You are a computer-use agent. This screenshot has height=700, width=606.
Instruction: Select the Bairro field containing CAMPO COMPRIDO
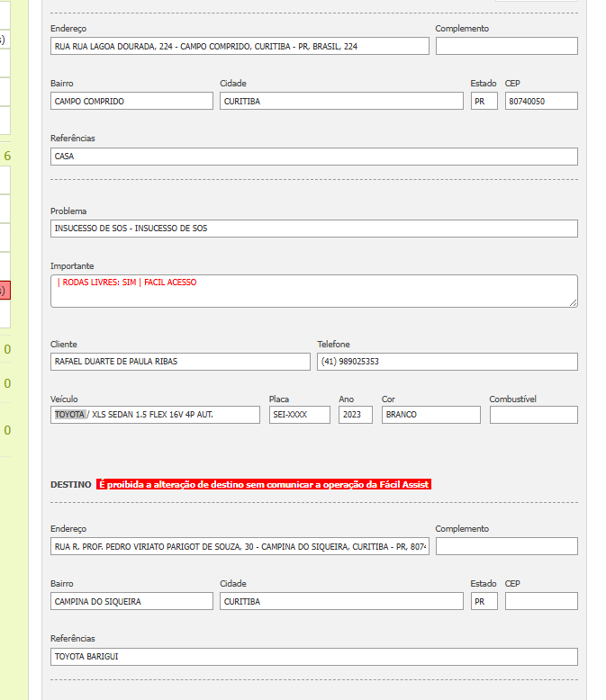coord(131,101)
